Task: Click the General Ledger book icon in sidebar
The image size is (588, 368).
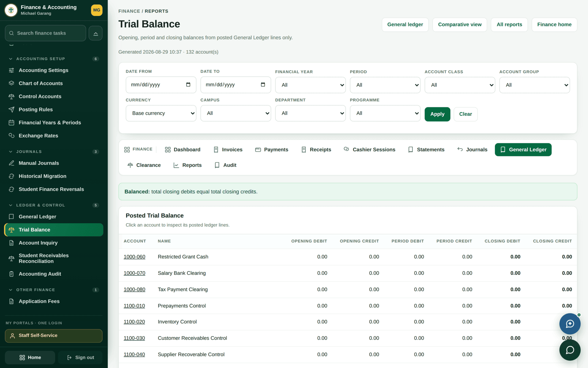Action: (x=11, y=217)
